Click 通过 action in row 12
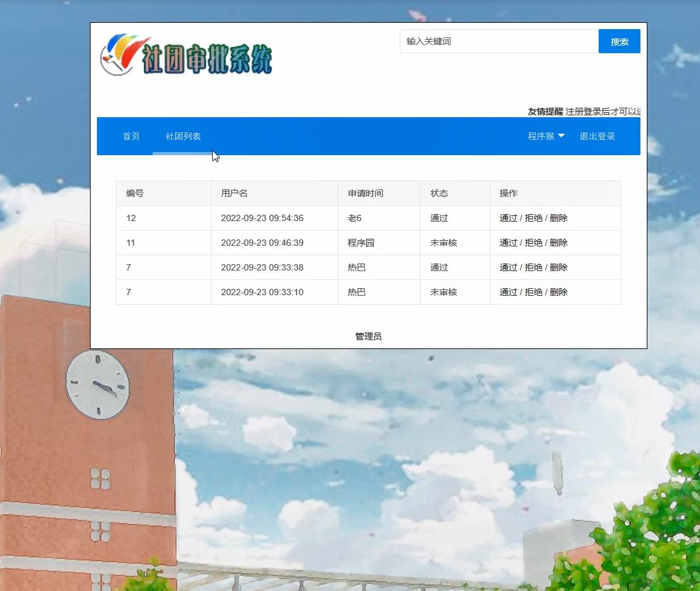 508,218
